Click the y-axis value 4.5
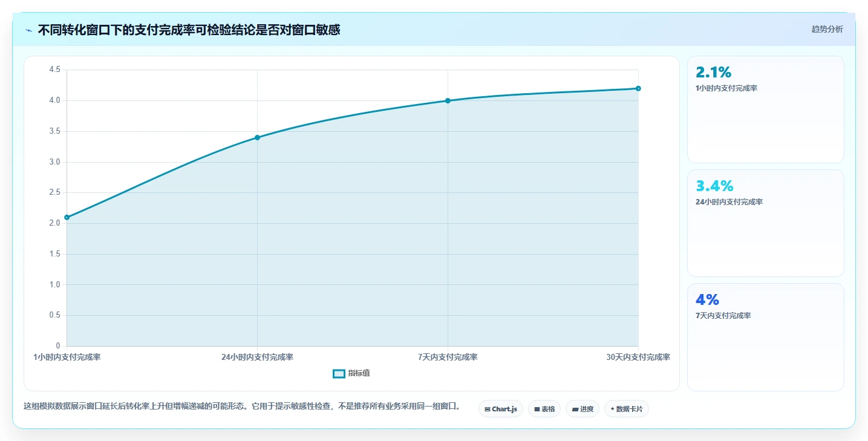The height and width of the screenshot is (441, 868). coord(55,70)
